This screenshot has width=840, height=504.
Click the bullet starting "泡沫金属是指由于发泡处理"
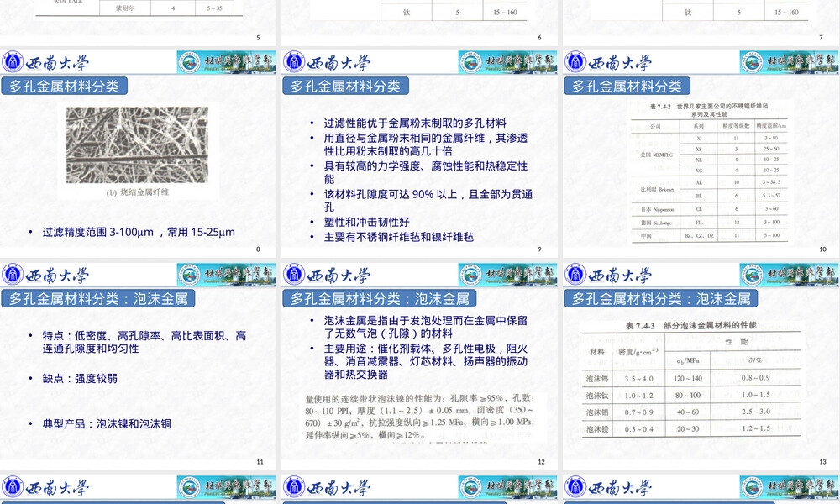tap(426, 328)
